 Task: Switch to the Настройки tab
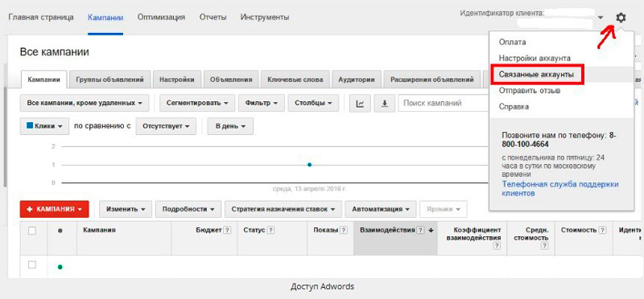click(x=177, y=80)
